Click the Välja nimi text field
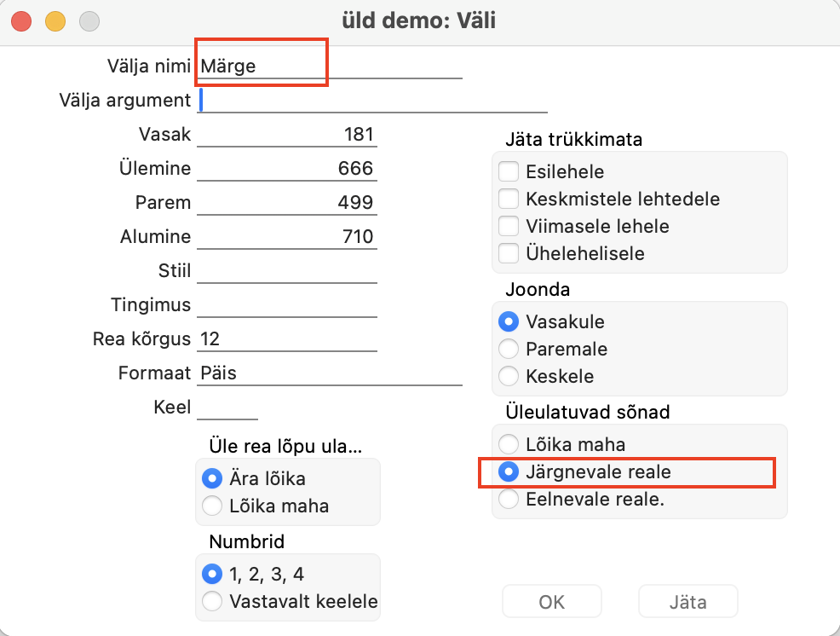 coord(329,66)
